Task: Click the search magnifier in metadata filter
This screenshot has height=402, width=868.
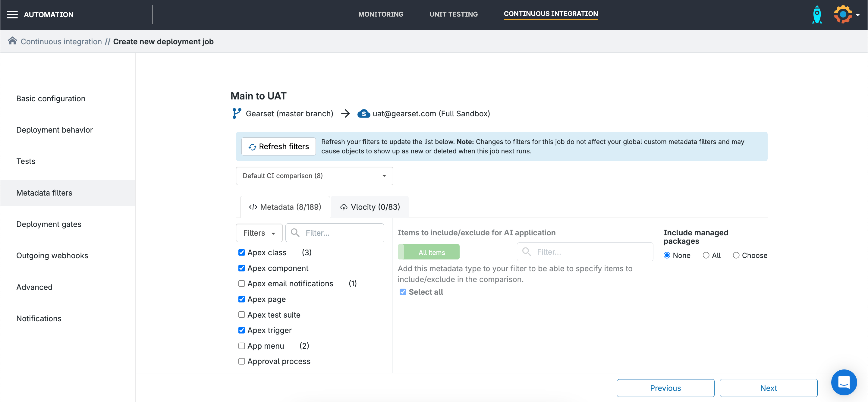Action: pyautogui.click(x=295, y=233)
